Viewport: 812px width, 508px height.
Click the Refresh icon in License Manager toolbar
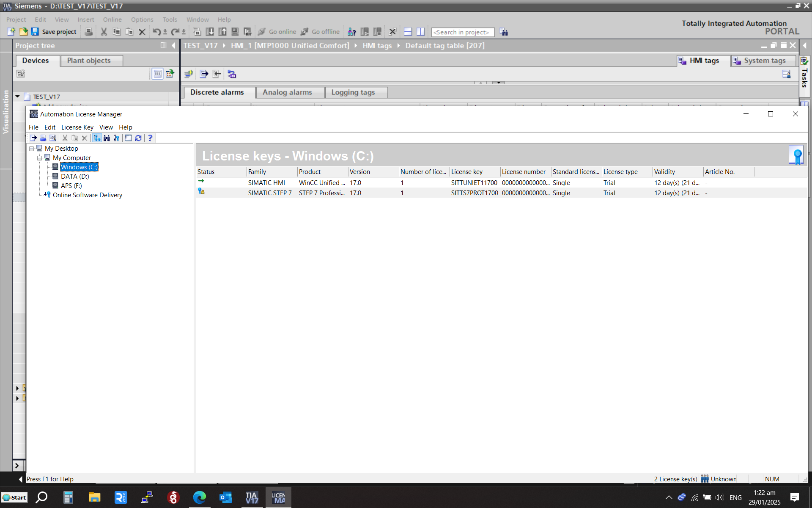coord(138,138)
